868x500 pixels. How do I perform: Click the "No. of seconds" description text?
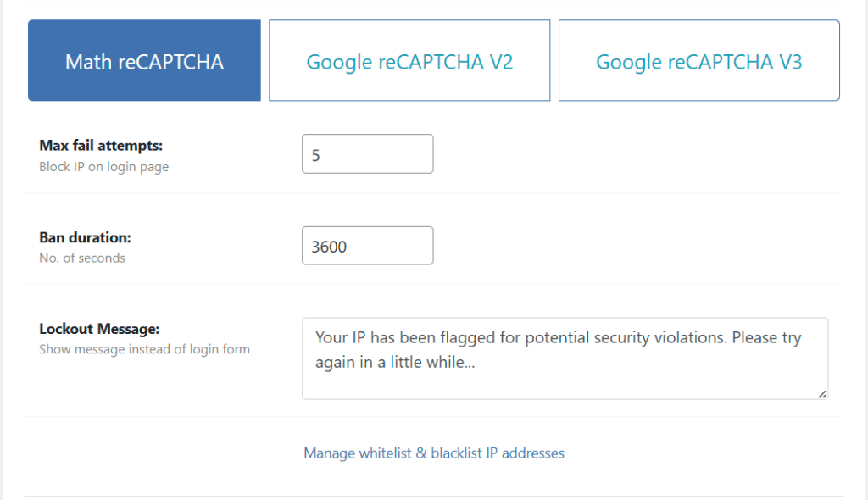(x=82, y=258)
